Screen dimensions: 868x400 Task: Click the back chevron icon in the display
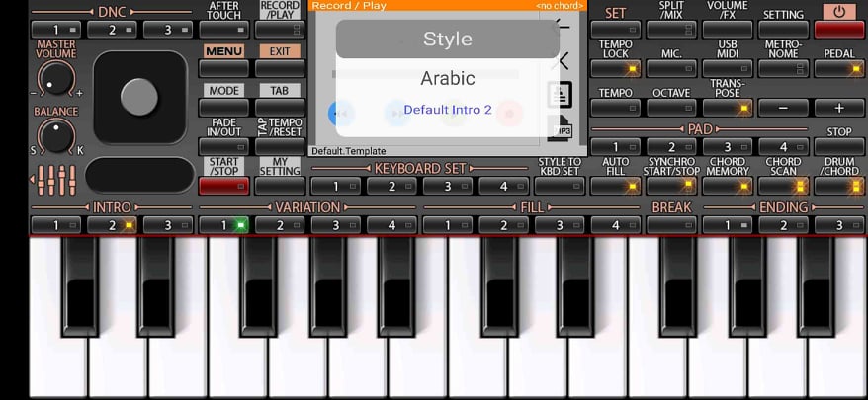562,61
